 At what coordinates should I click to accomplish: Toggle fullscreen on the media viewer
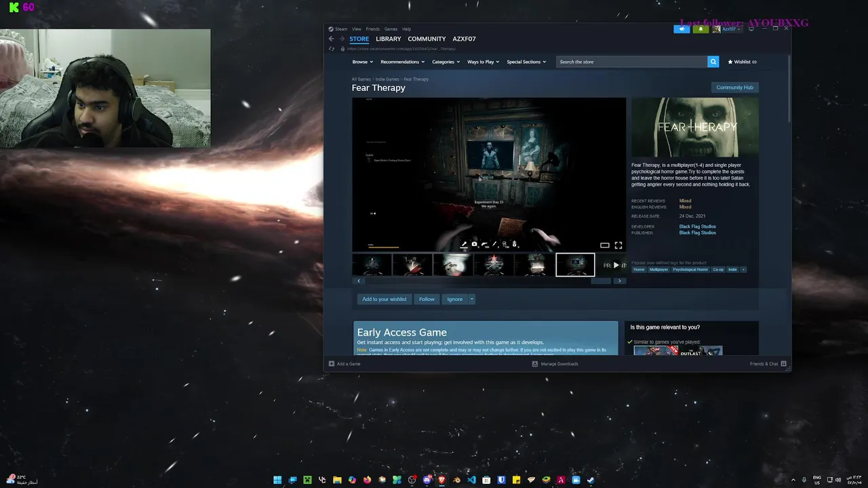(618, 245)
